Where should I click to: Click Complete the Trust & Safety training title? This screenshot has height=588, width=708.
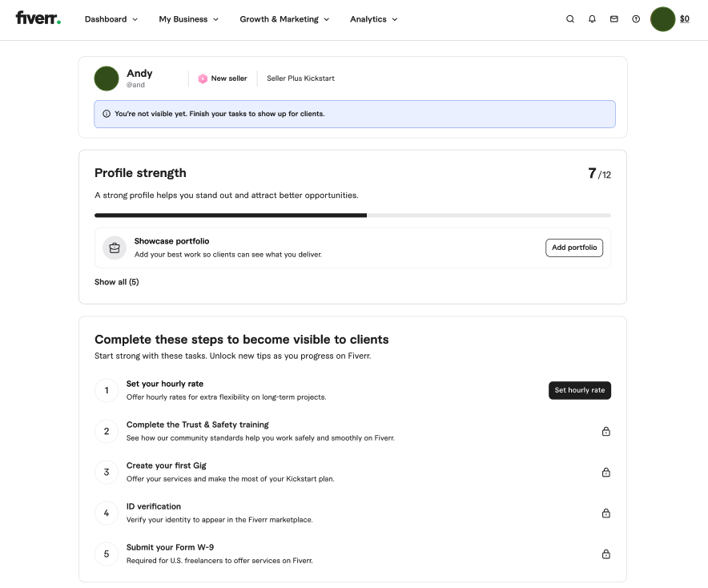pyautogui.click(x=197, y=425)
